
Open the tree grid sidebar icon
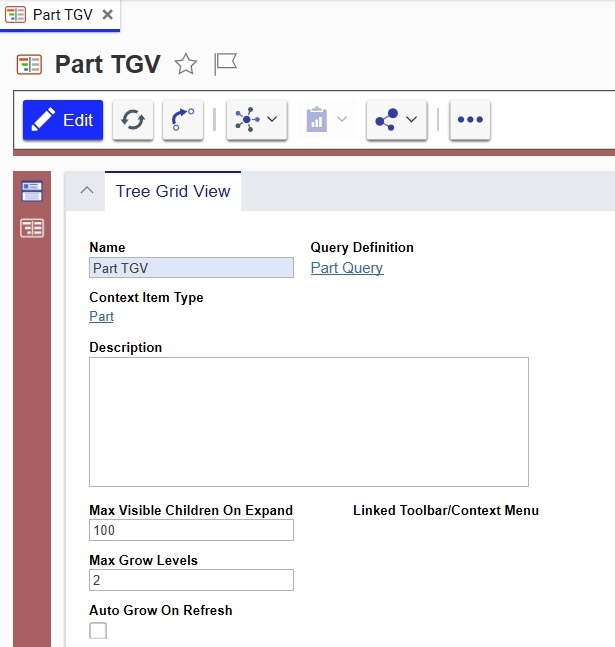32,228
